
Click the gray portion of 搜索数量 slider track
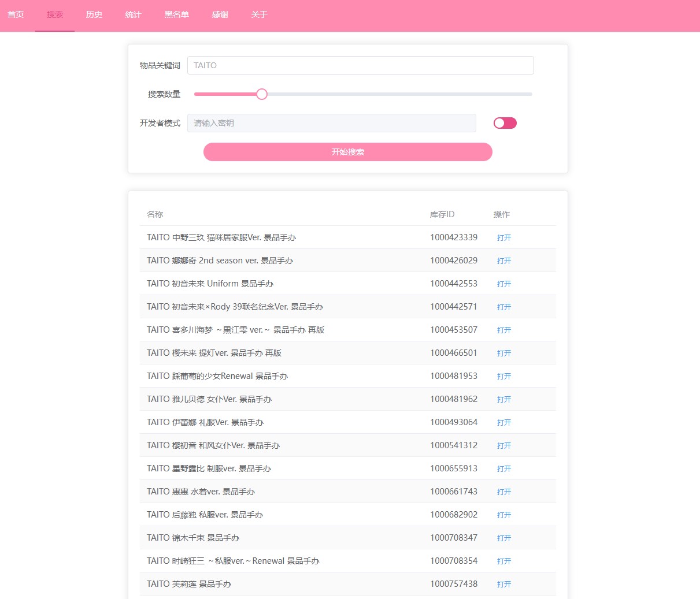(399, 94)
